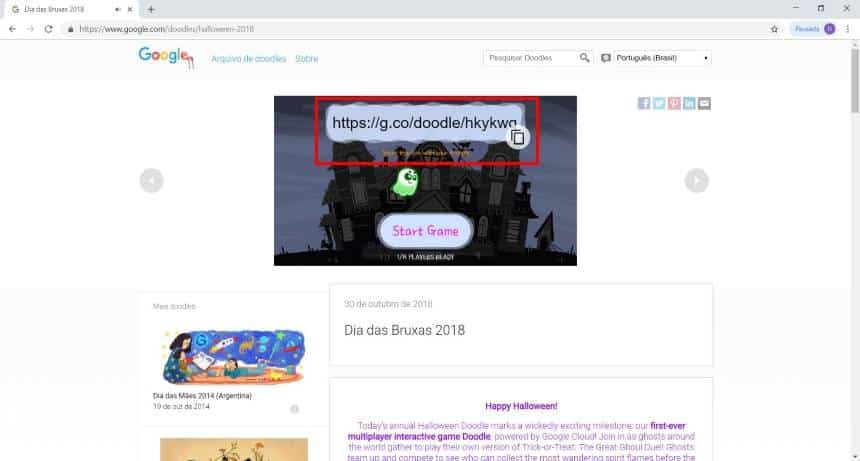The height and width of the screenshot is (461, 860).
Task: Go to next doodle with right arrow
Action: [x=697, y=180]
